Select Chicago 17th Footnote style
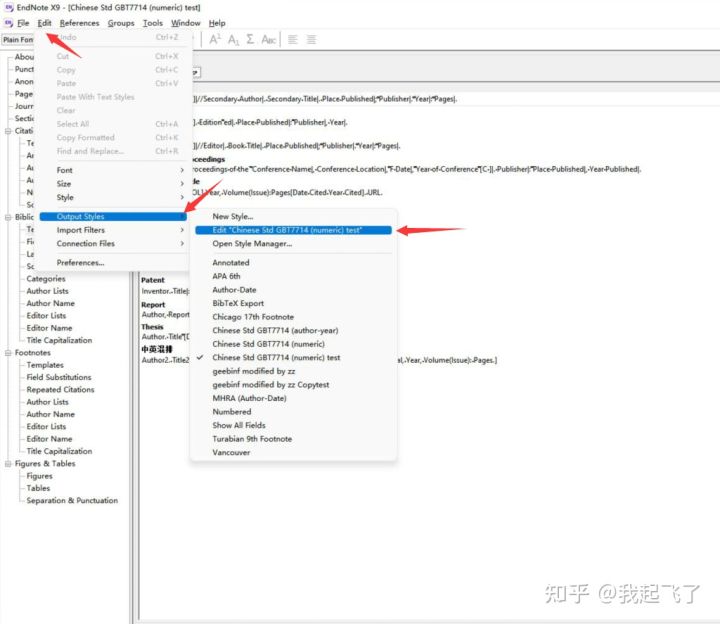 [293, 317]
